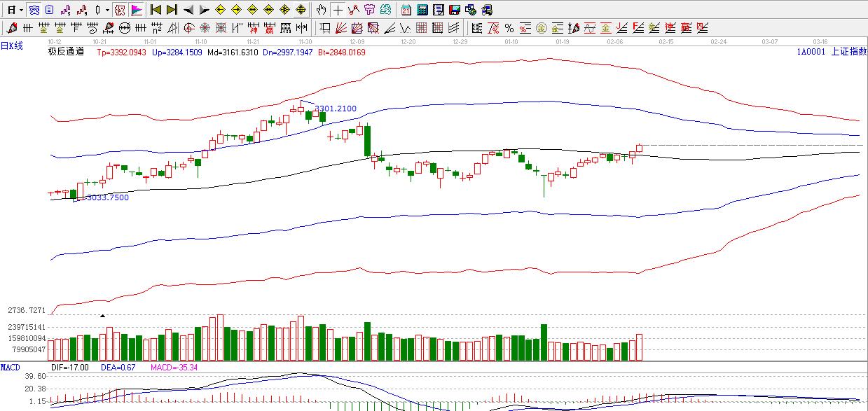The width and height of the screenshot is (868, 411).
Task: Click the 上证指数 stock name label
Action: tap(848, 52)
